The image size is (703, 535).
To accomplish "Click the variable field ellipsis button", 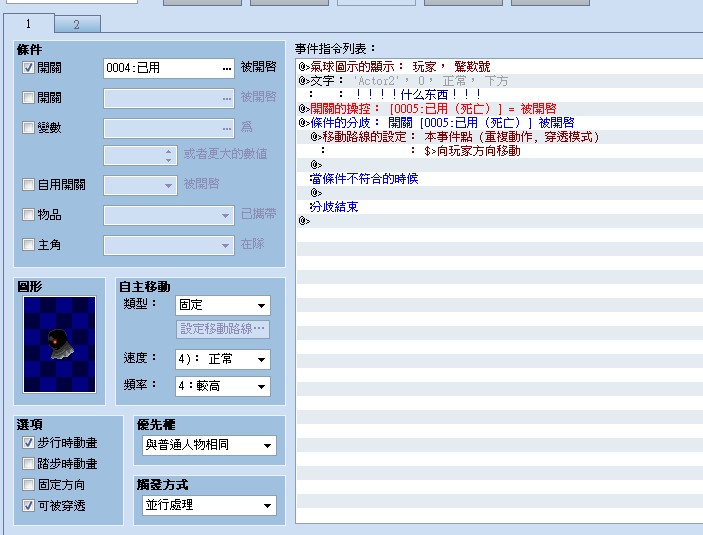I will tap(227, 128).
